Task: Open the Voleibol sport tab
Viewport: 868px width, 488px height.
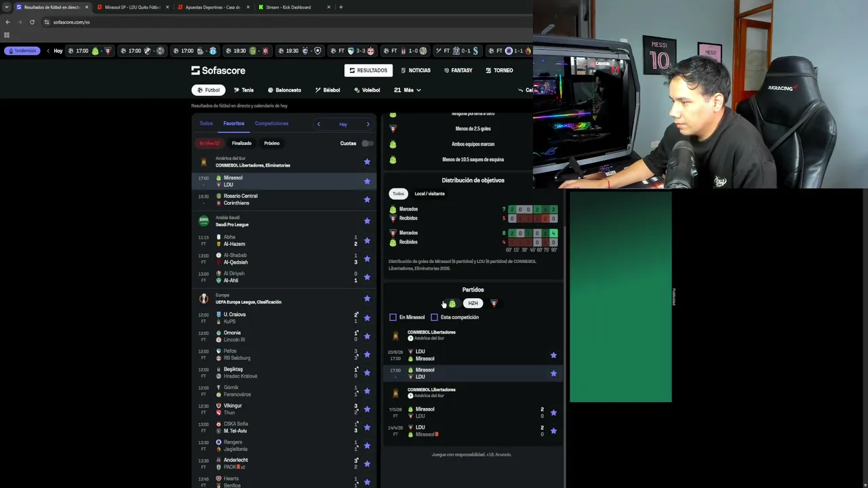Action: pyautogui.click(x=367, y=90)
